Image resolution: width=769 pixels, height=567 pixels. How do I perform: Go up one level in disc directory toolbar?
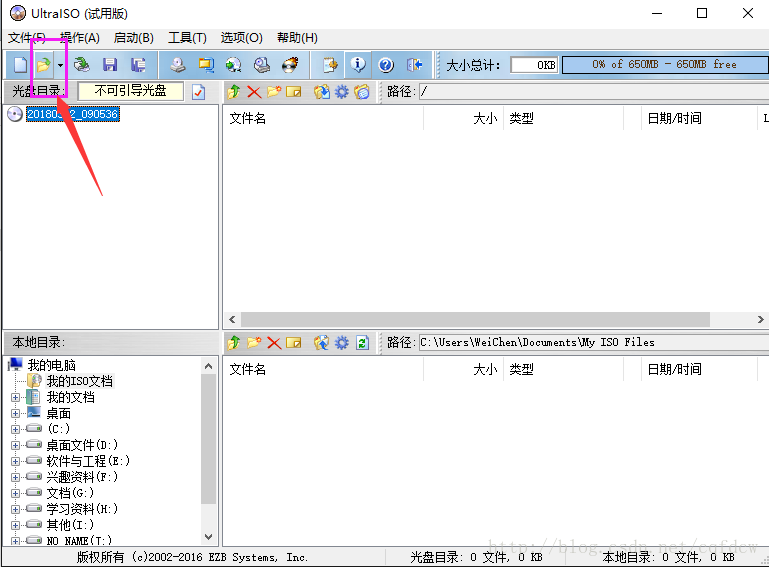233,92
